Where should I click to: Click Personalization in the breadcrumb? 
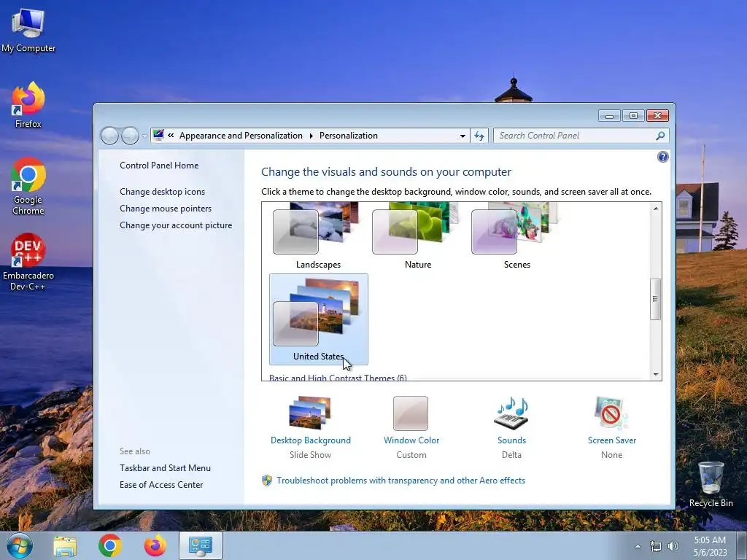pyautogui.click(x=348, y=136)
